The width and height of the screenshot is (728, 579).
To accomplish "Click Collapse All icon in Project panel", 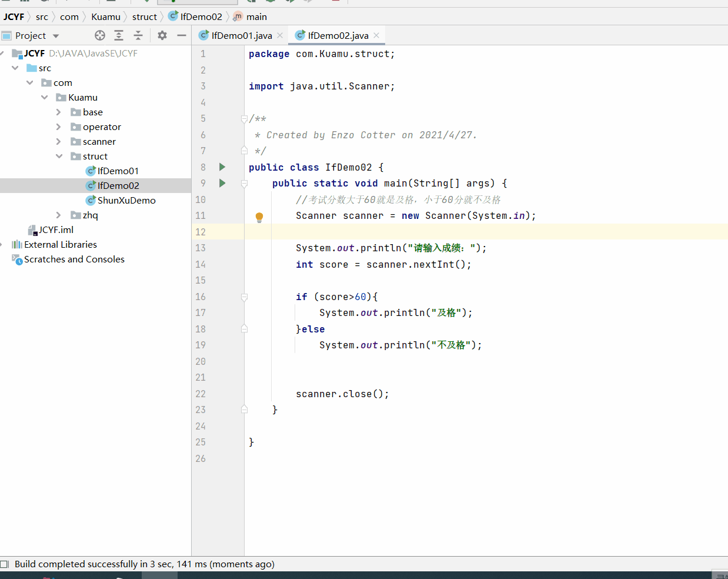I will point(138,35).
